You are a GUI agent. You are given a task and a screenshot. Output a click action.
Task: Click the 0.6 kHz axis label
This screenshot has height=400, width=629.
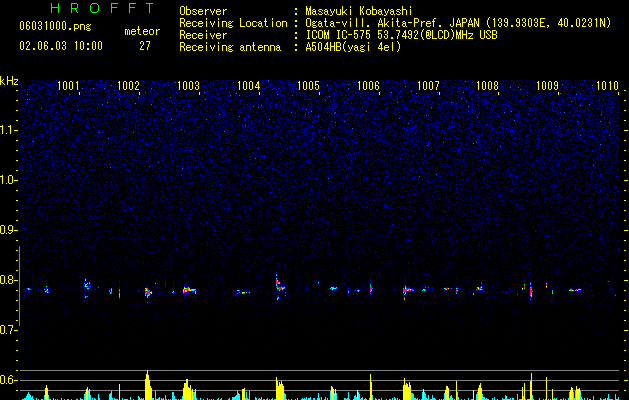pyautogui.click(x=7, y=380)
